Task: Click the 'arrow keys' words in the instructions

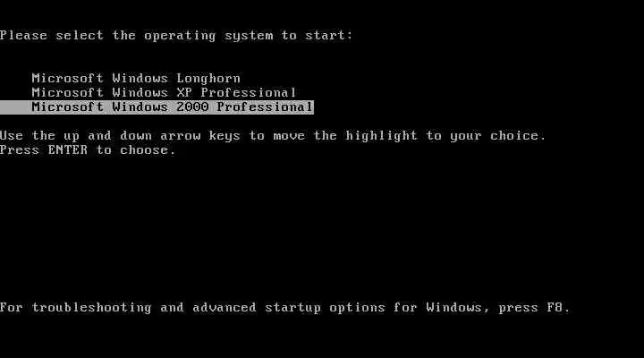Action: pyautogui.click(x=200, y=136)
